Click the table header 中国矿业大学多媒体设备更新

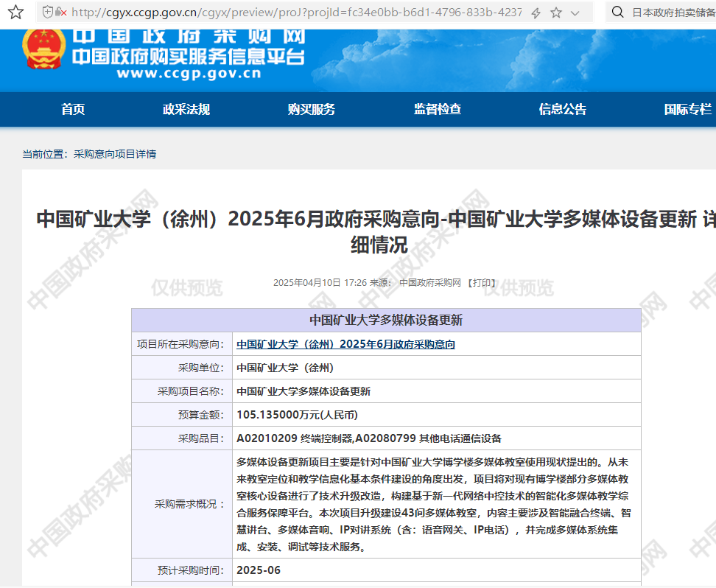[386, 320]
